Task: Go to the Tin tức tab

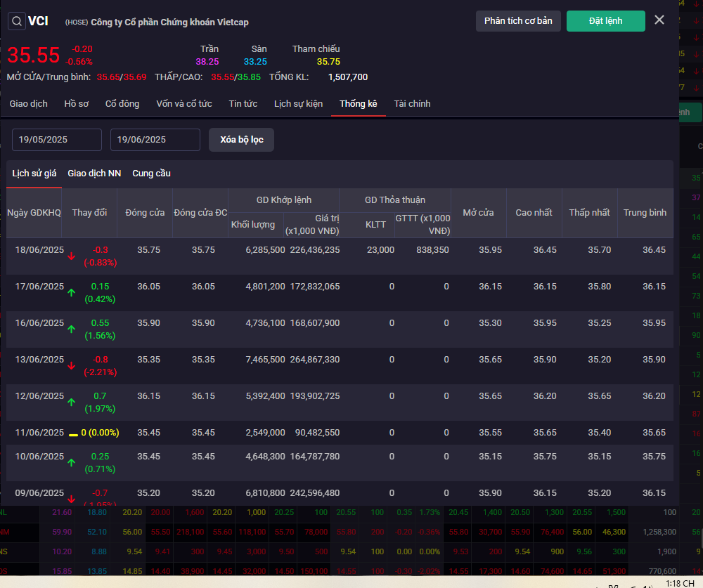Action: 243,103
